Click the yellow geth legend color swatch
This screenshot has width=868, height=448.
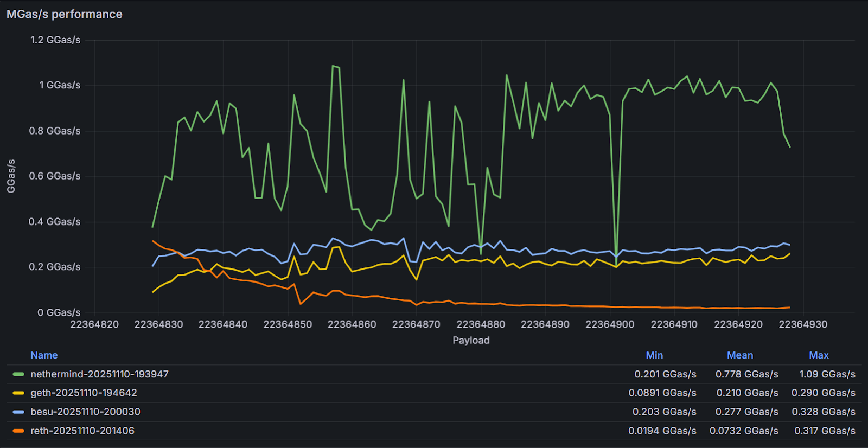click(x=18, y=393)
